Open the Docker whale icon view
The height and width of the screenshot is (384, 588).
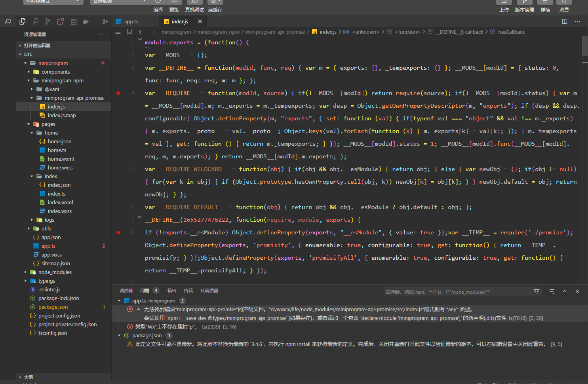pos(86,21)
